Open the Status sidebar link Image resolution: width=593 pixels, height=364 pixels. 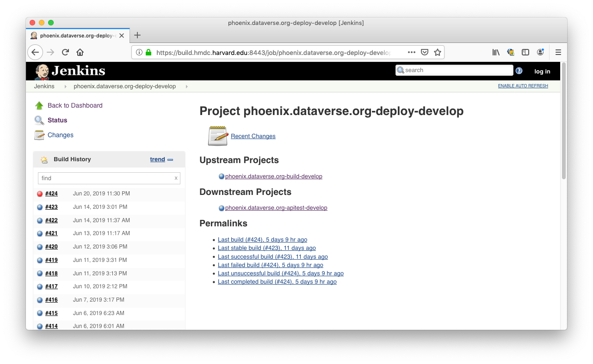(x=57, y=120)
